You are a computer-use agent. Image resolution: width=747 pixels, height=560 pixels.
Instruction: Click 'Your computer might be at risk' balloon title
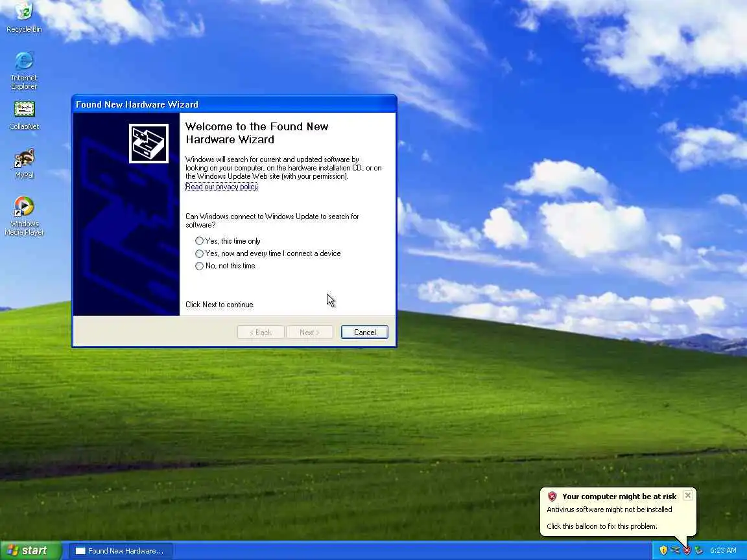tap(619, 496)
